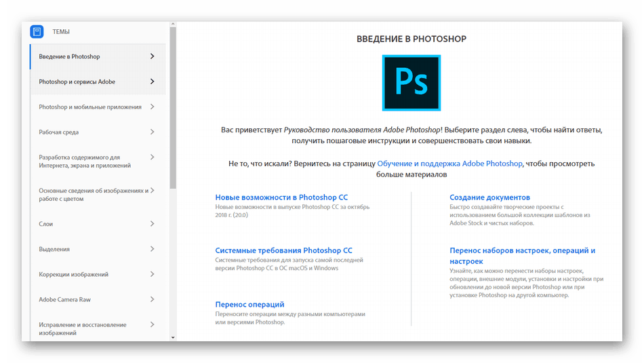Select Рабочая среда topic
Viewport: 644px width, 363px height.
tap(59, 132)
